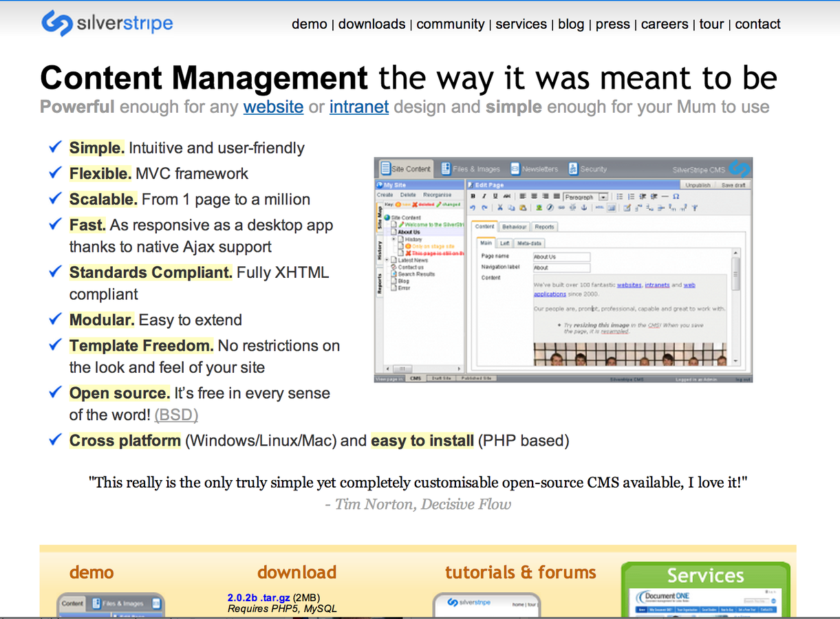Click the CMS content editor vertical scrollbar

736,306
